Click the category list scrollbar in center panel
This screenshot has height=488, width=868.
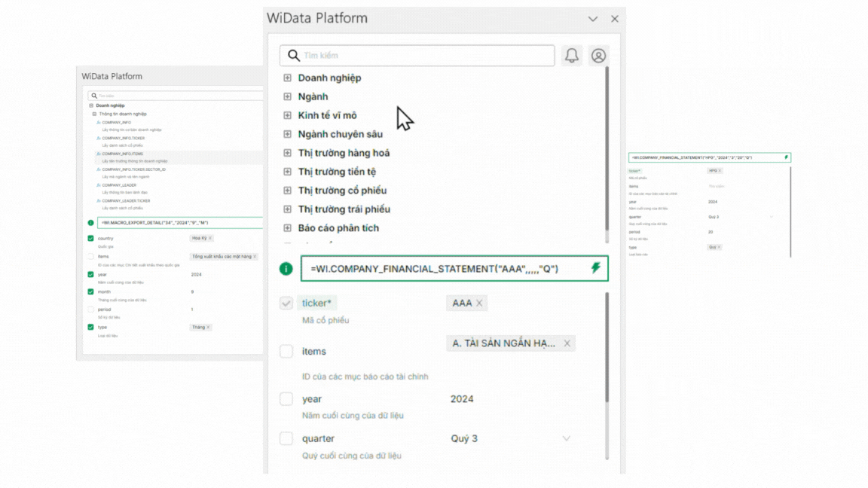click(x=607, y=149)
